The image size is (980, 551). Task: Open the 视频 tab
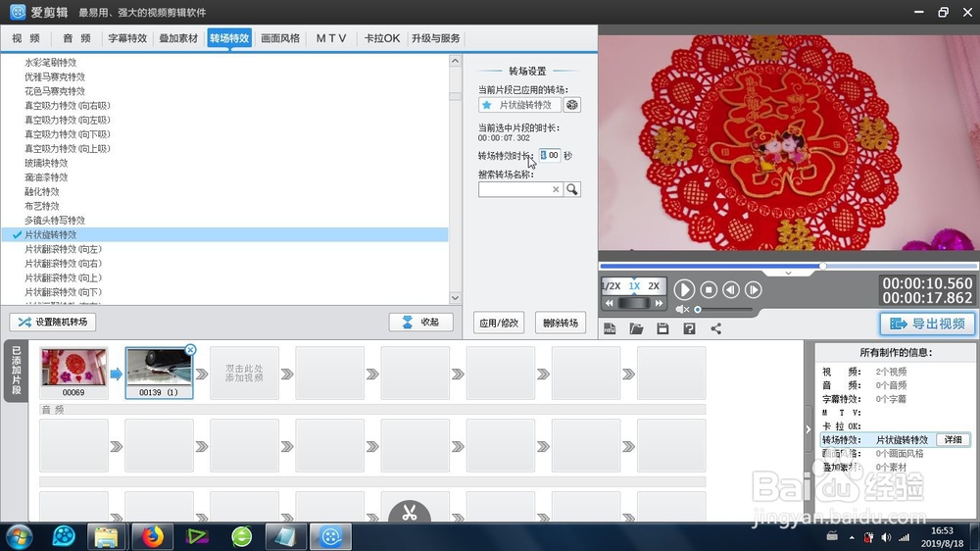[x=25, y=38]
